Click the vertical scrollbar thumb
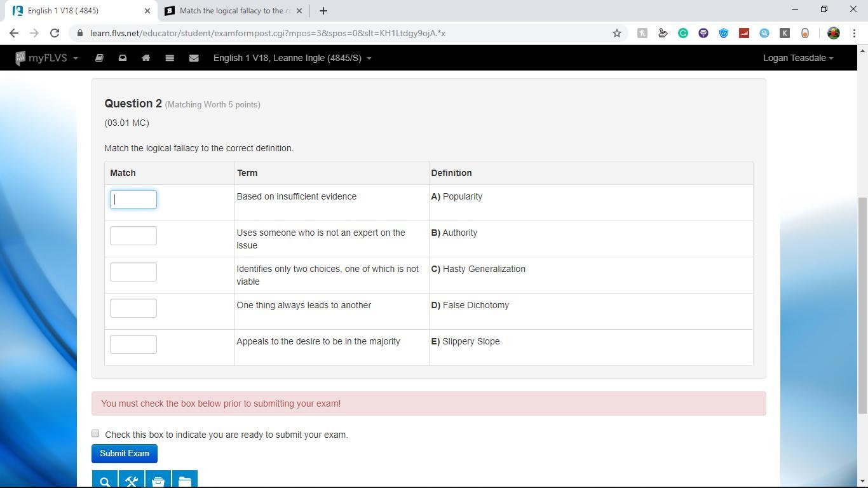This screenshot has height=488, width=868. tap(862, 306)
